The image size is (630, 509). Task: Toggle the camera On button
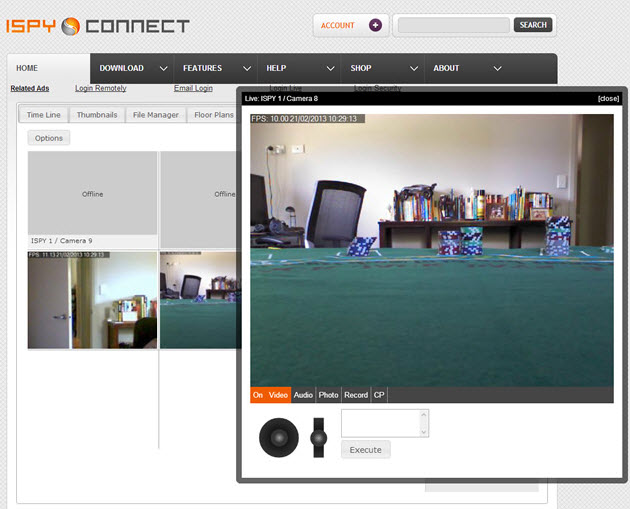(x=258, y=395)
